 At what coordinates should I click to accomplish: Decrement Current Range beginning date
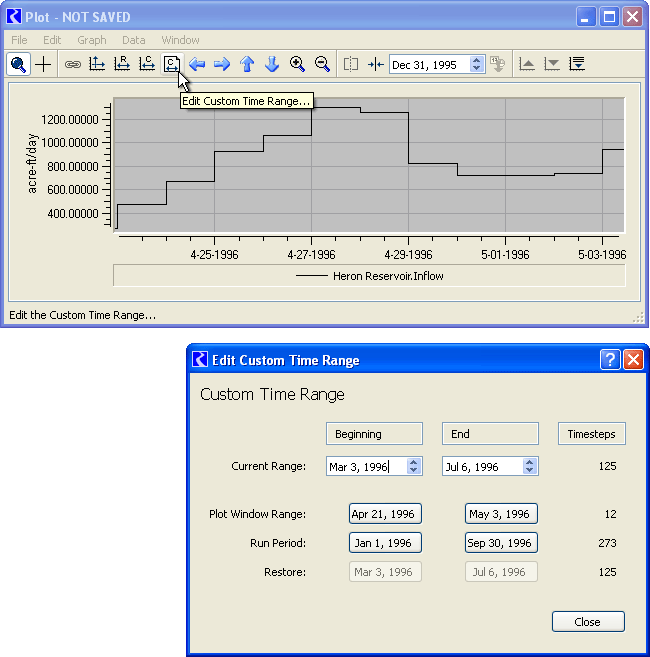(x=414, y=470)
